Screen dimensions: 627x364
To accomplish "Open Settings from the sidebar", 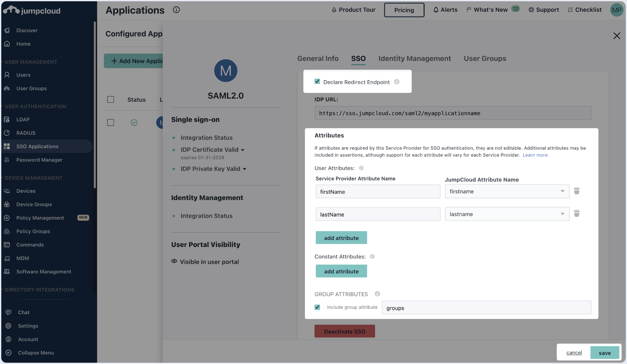I will tap(28, 326).
